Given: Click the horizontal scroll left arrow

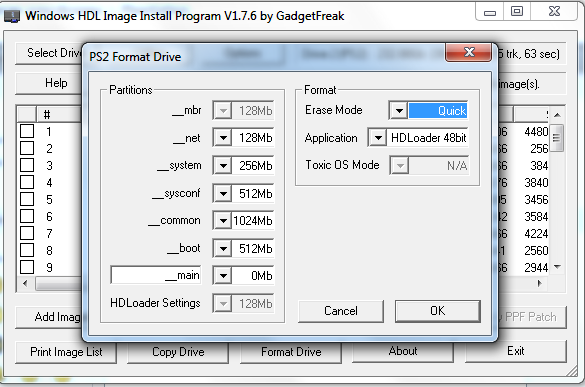Looking at the screenshot, I should point(25,283).
